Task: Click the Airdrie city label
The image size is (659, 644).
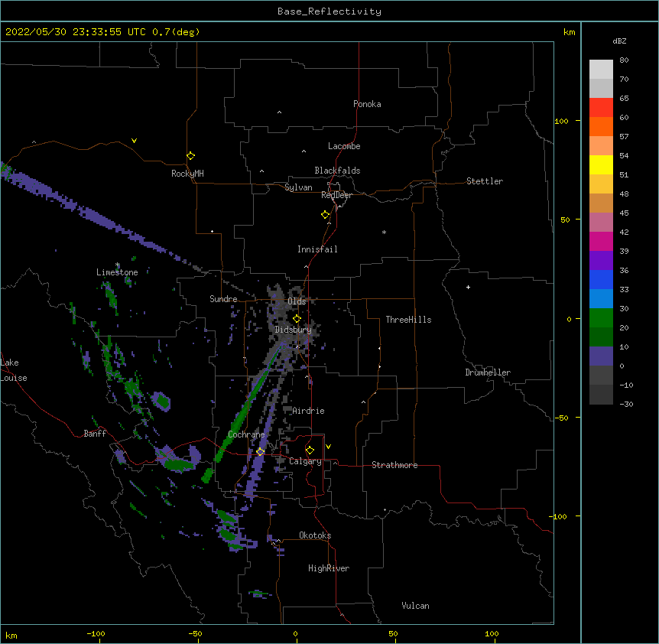Action: (308, 411)
